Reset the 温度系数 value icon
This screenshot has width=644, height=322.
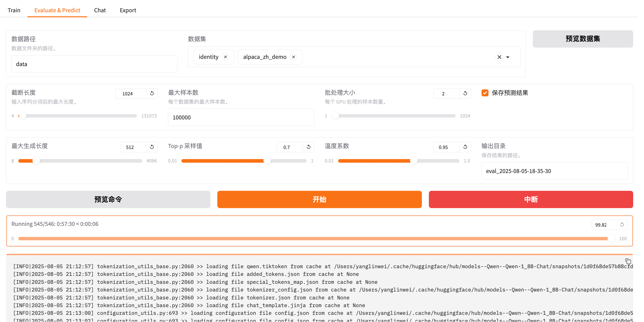click(465, 147)
